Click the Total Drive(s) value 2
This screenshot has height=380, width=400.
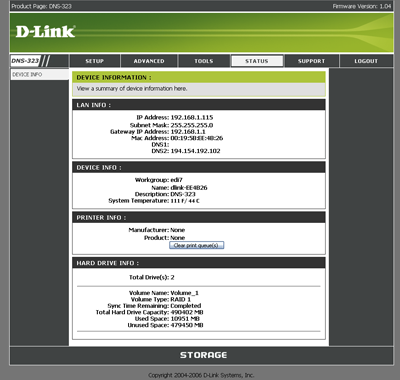[x=172, y=277]
